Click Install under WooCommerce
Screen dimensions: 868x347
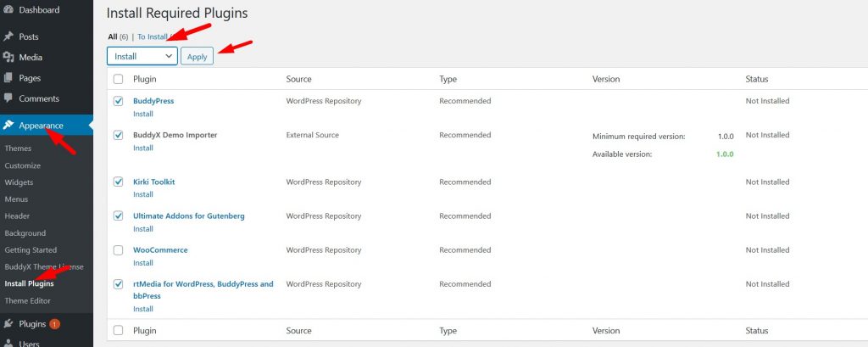point(142,263)
